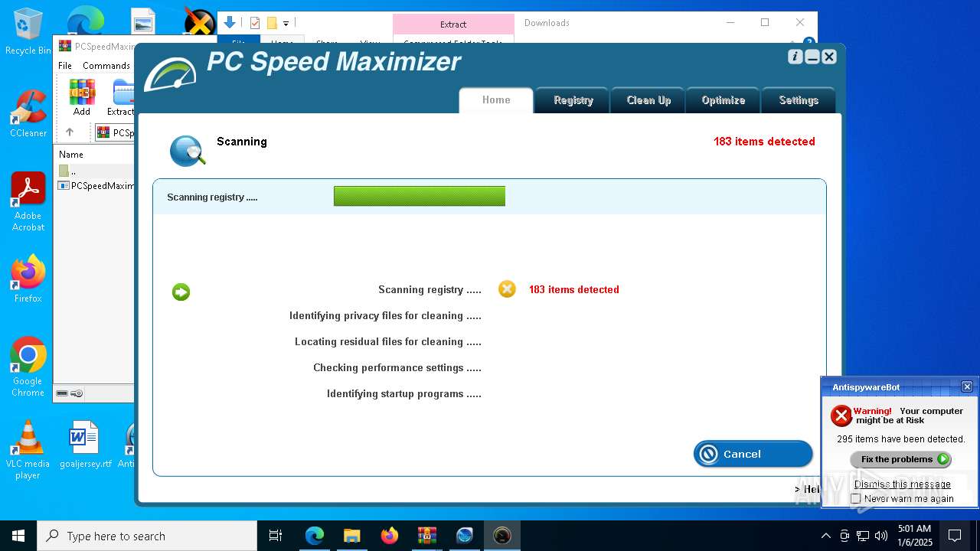Click the info icon in PC Speed Maximizer title bar
The width and height of the screenshot is (980, 551).
point(795,57)
